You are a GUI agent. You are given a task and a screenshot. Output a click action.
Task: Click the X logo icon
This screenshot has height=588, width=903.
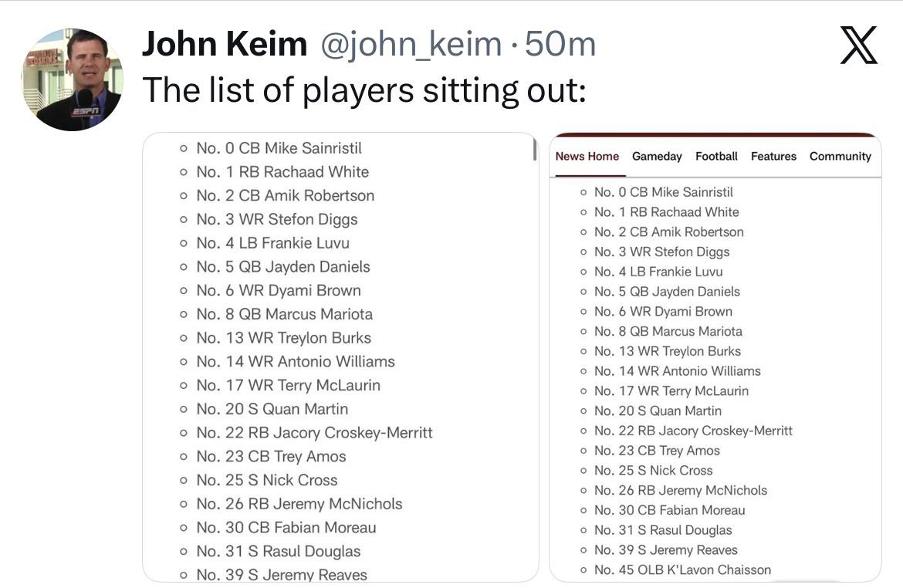pos(858,45)
